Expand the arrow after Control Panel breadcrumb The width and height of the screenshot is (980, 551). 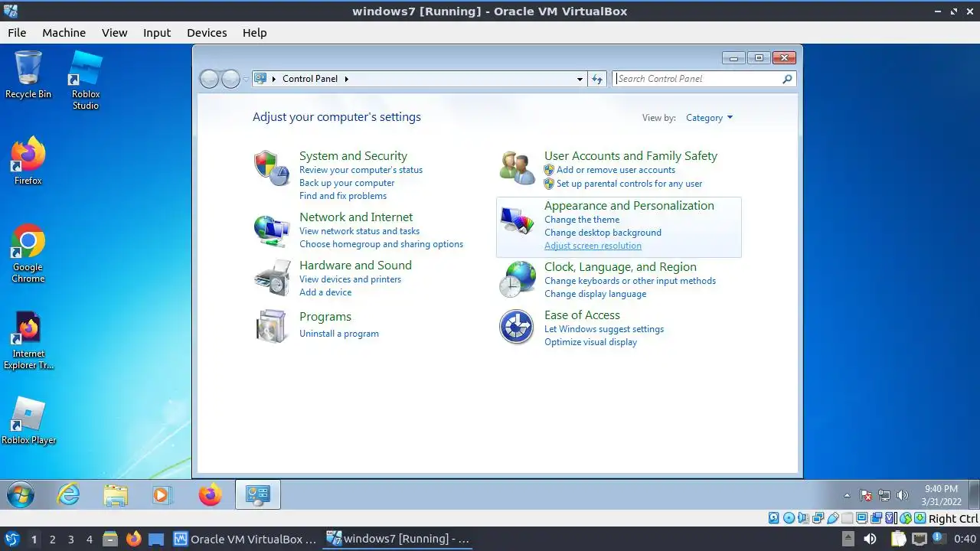tap(346, 79)
